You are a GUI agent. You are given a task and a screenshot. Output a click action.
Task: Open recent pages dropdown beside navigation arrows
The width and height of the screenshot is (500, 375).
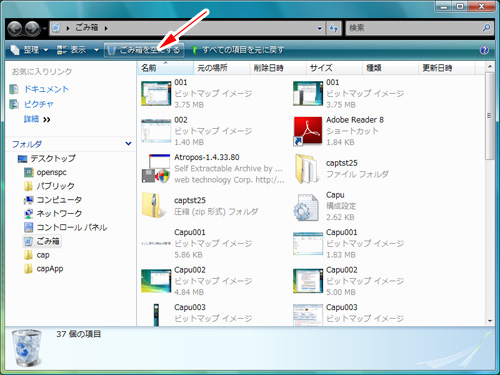pos(44,28)
